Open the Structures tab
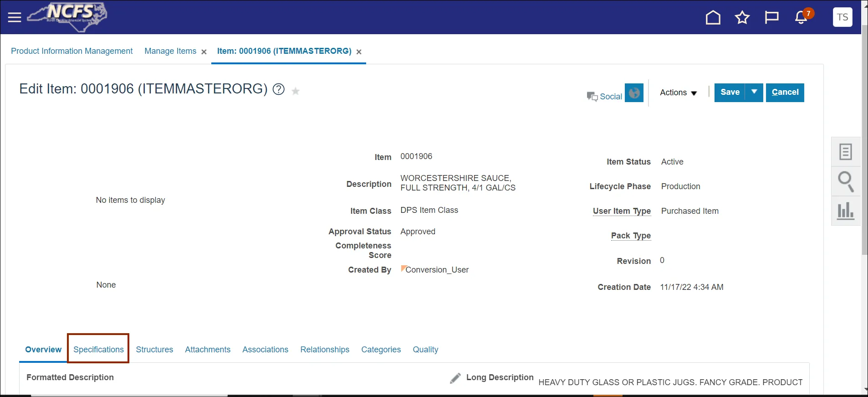The image size is (868, 397). (x=154, y=350)
